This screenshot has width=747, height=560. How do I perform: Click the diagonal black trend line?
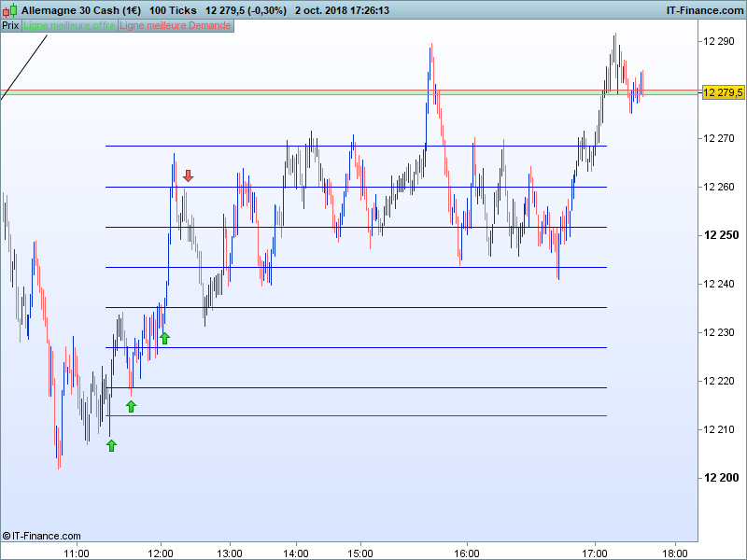[x=24, y=67]
